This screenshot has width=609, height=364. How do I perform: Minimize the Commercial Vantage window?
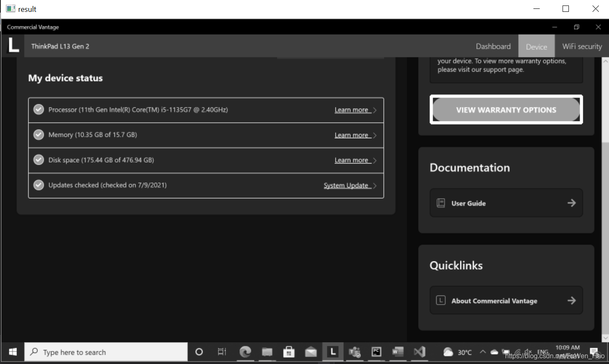point(555,27)
